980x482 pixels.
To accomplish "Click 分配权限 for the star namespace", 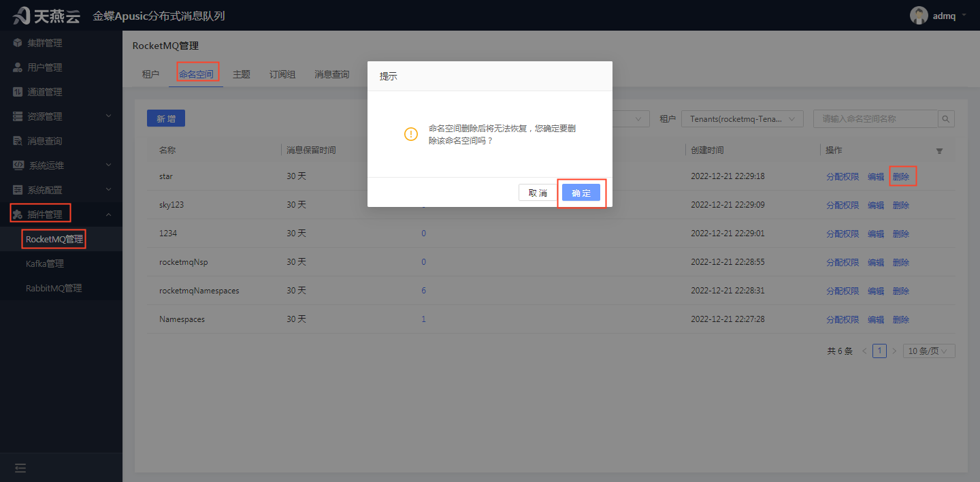I will 843,176.
